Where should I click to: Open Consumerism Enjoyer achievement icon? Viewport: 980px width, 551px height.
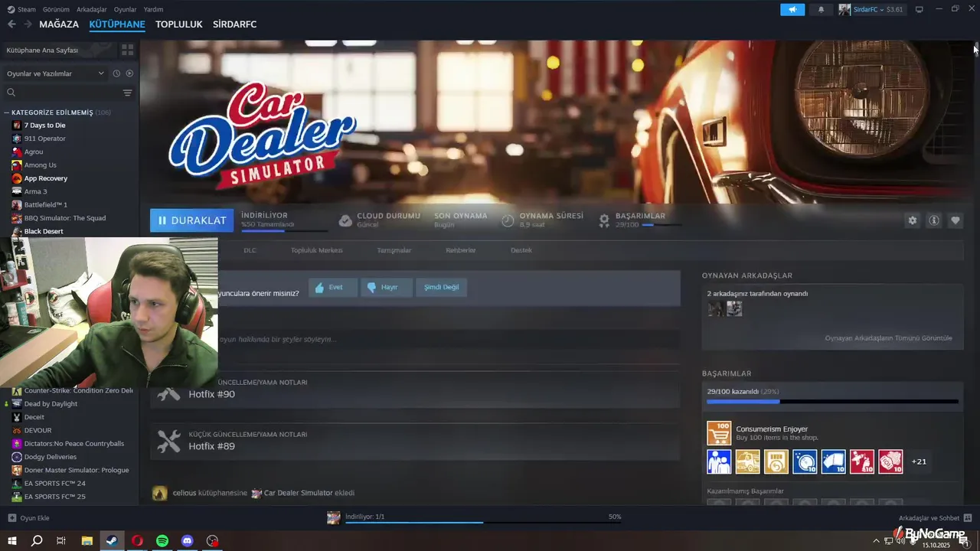[719, 433]
